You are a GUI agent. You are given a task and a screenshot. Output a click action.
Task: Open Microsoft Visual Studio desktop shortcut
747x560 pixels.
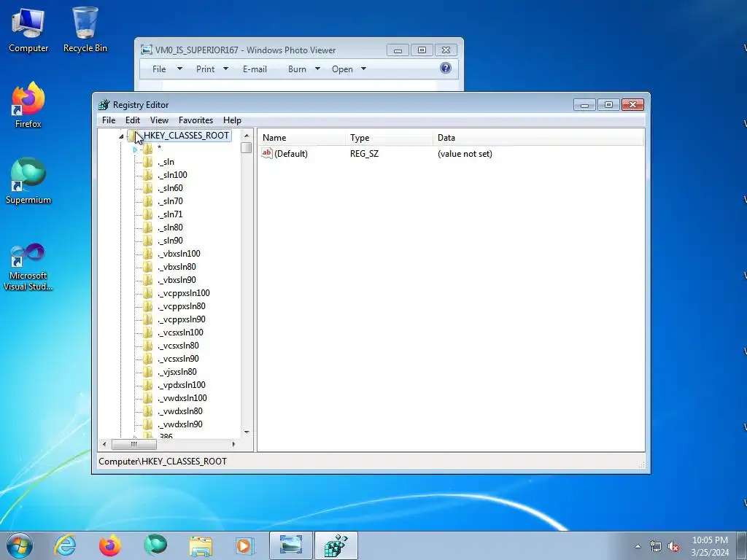click(x=28, y=267)
